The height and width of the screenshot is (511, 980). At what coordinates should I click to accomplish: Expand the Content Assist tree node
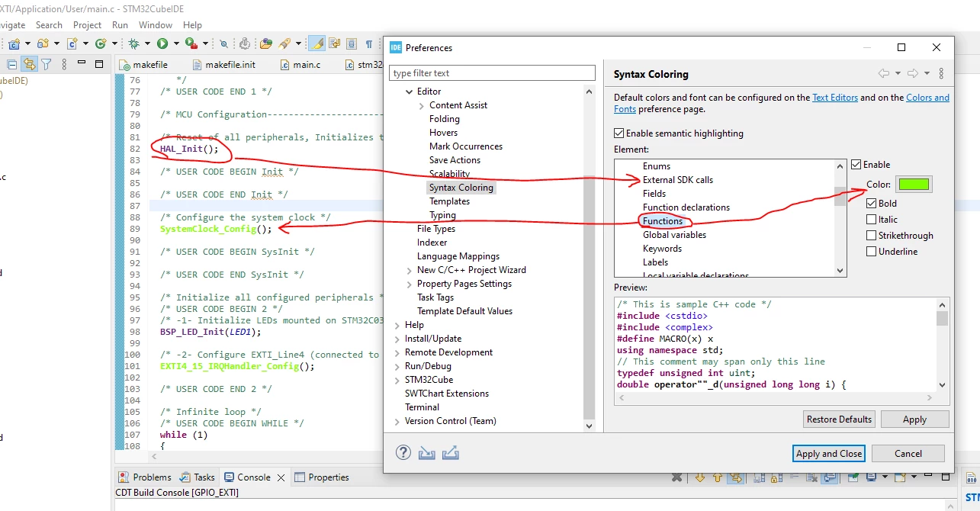[422, 106]
